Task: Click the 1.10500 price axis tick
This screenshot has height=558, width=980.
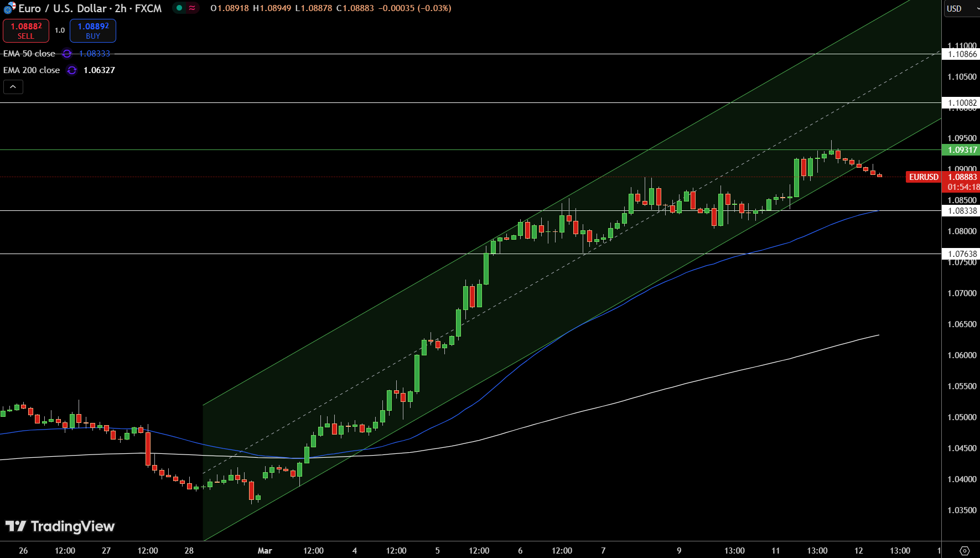Action: 962,77
